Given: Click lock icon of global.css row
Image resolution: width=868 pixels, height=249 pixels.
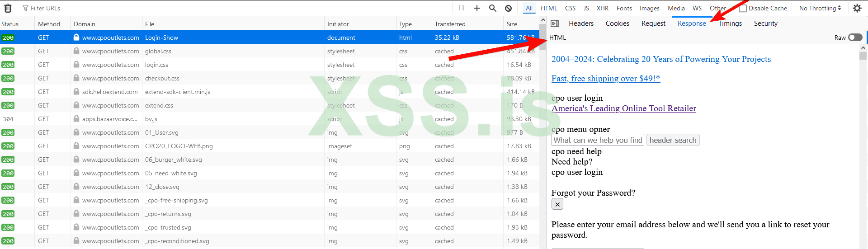Looking at the screenshot, I should click(x=76, y=51).
